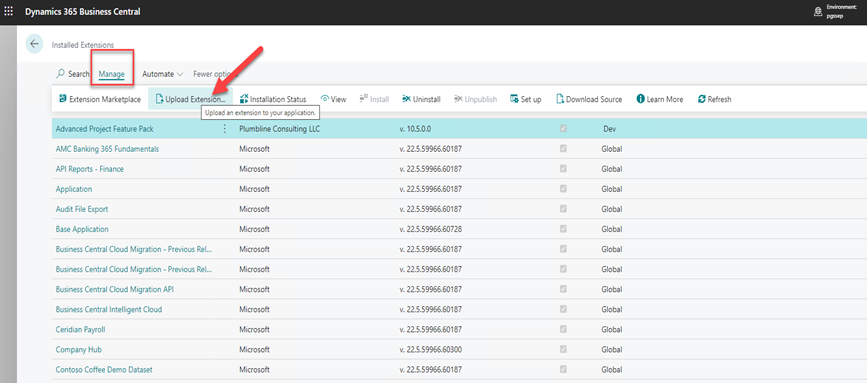Open the Application extension row
The width and height of the screenshot is (867, 383).
(x=74, y=189)
